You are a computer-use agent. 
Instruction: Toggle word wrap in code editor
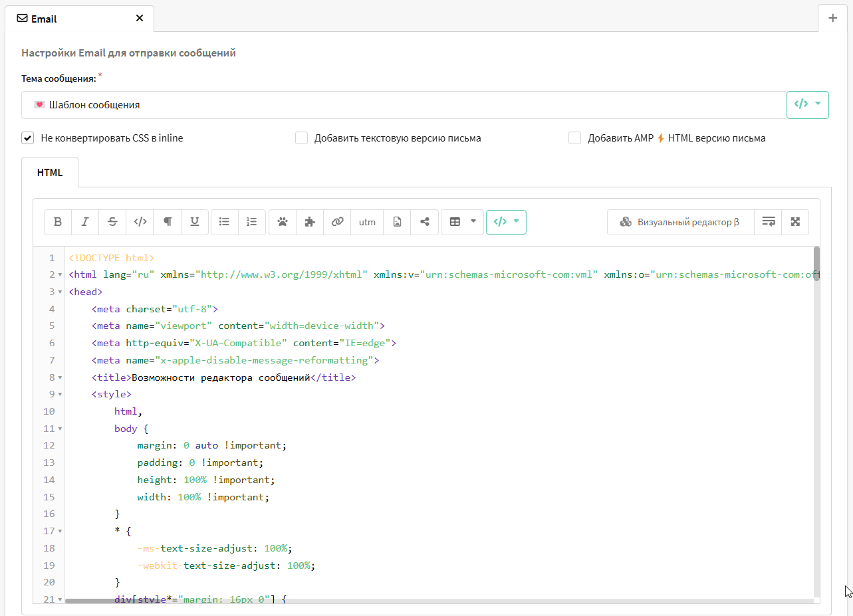pyautogui.click(x=768, y=222)
